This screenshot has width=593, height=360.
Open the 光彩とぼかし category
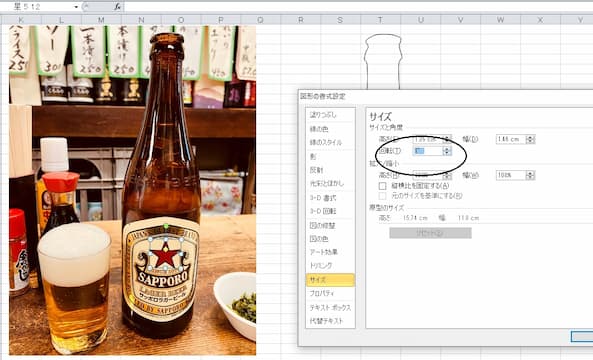pyautogui.click(x=330, y=183)
